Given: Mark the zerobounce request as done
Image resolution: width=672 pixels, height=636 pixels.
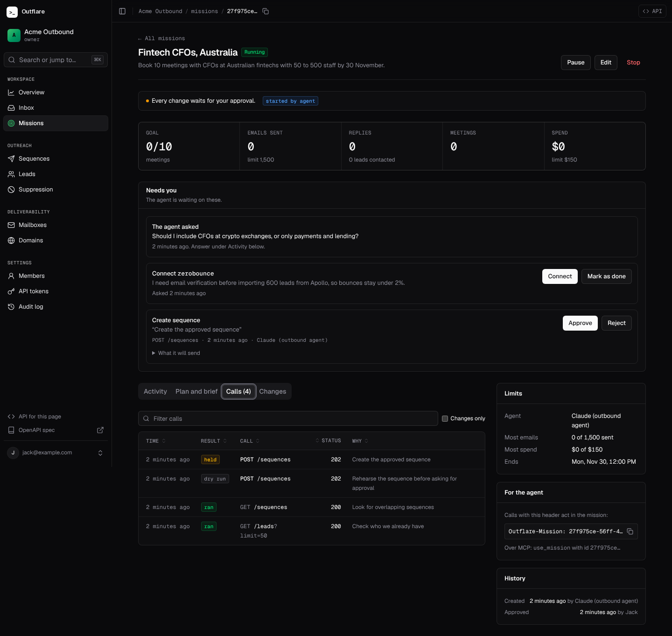Looking at the screenshot, I should coord(607,276).
